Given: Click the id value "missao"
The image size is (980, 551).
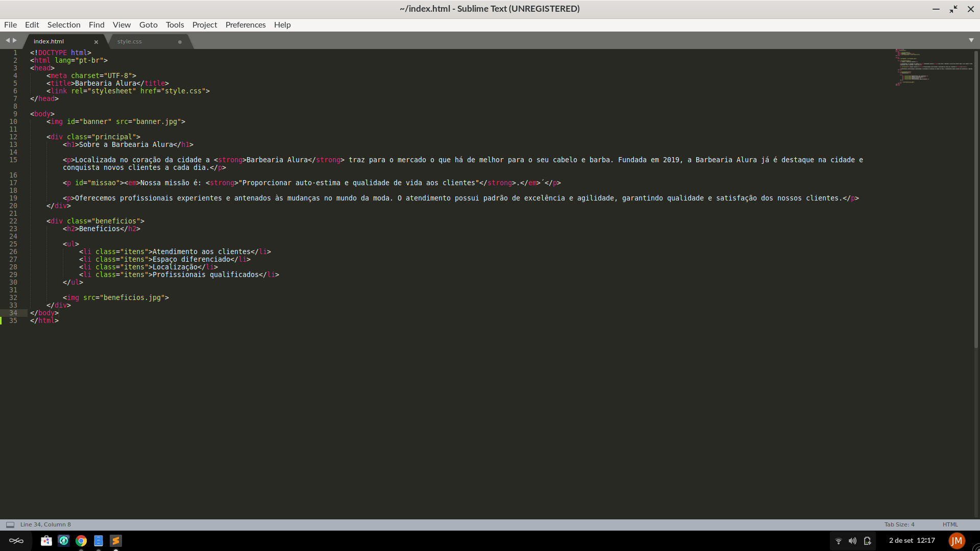Looking at the screenshot, I should pyautogui.click(x=104, y=183).
